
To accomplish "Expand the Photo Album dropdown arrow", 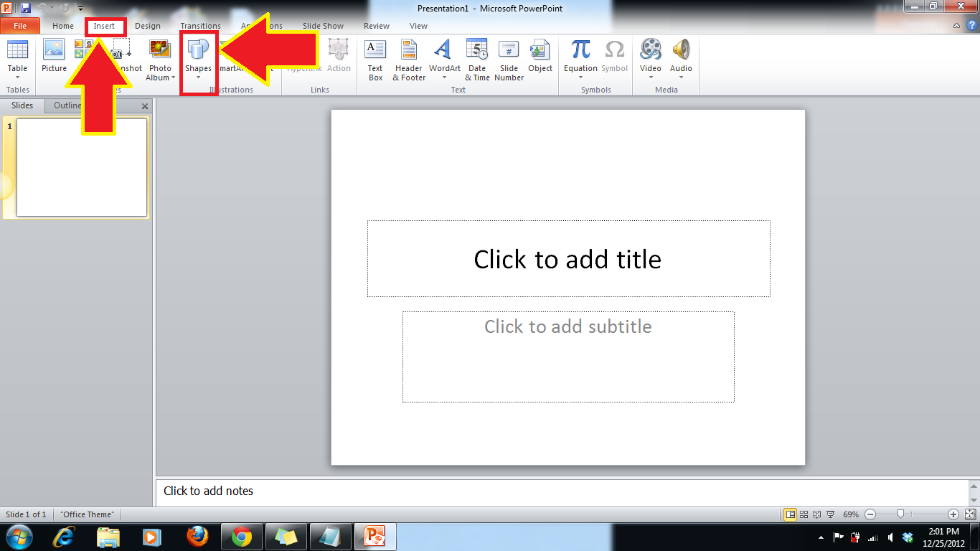I will [174, 78].
